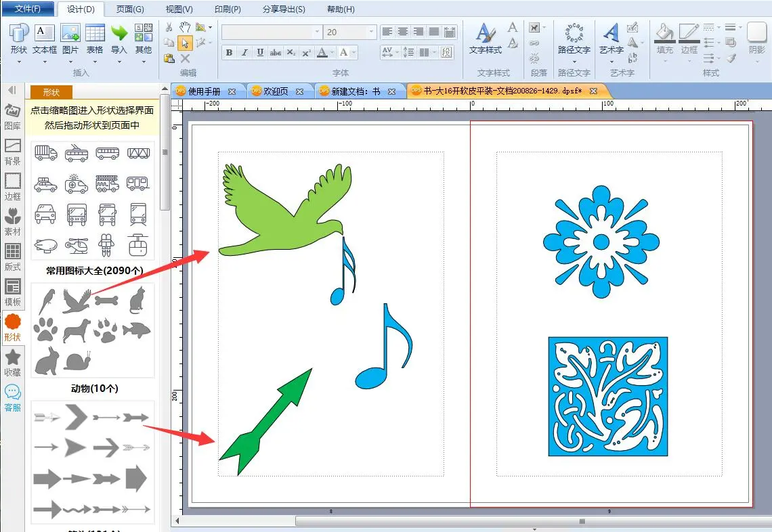Image resolution: width=772 pixels, height=532 pixels.
Task: Click the 艺术字 art text icon
Action: pyautogui.click(x=611, y=34)
